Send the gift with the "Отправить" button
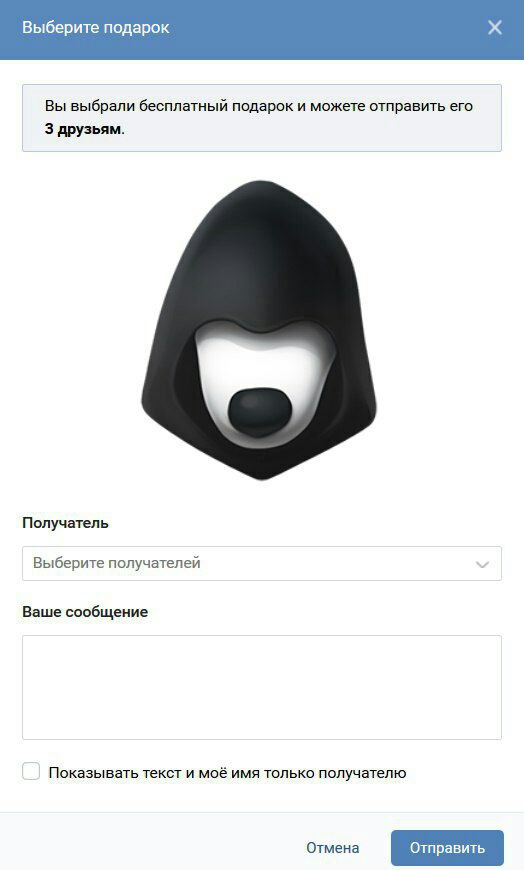The image size is (524, 870). click(447, 848)
